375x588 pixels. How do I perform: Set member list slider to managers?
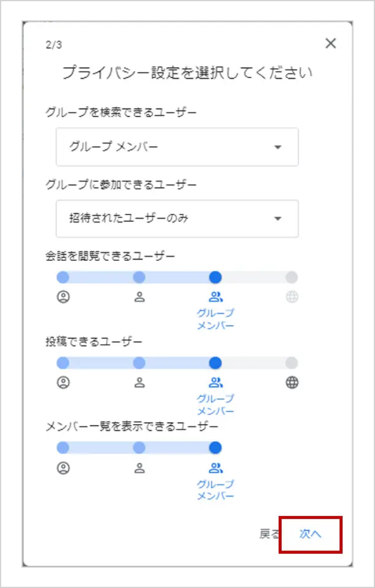(139, 448)
